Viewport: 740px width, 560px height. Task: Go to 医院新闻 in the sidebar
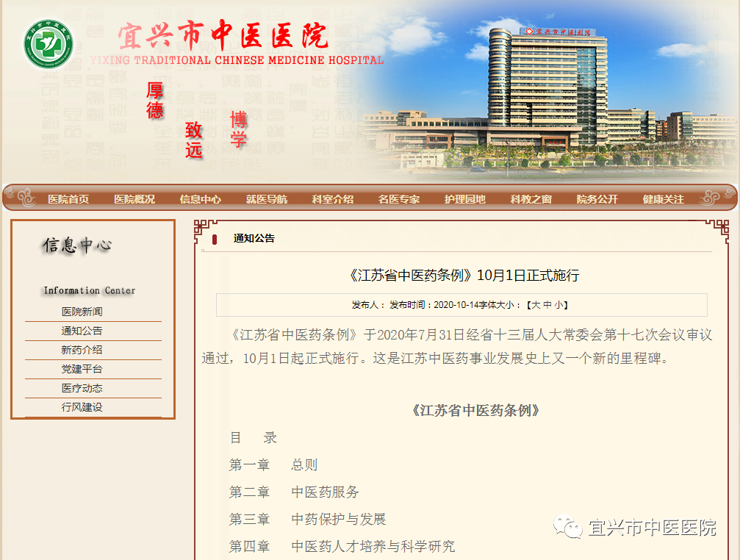(x=82, y=312)
